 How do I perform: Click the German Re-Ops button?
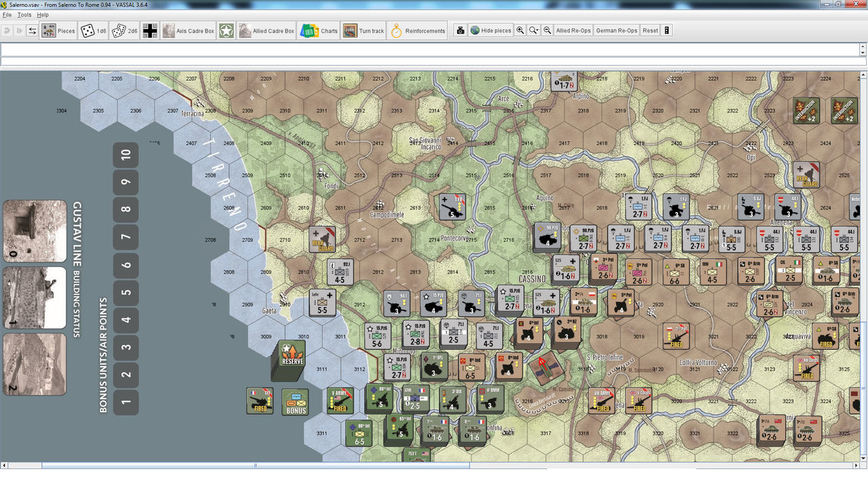tap(616, 30)
